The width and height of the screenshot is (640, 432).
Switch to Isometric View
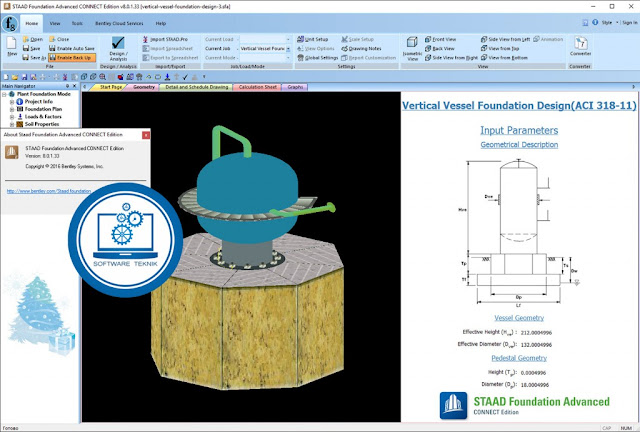(412, 48)
